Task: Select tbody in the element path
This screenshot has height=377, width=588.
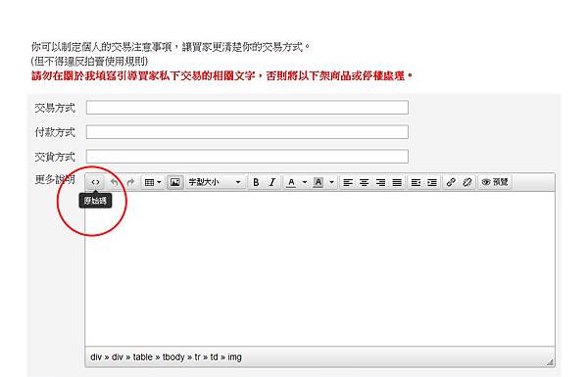Action: pos(173,357)
